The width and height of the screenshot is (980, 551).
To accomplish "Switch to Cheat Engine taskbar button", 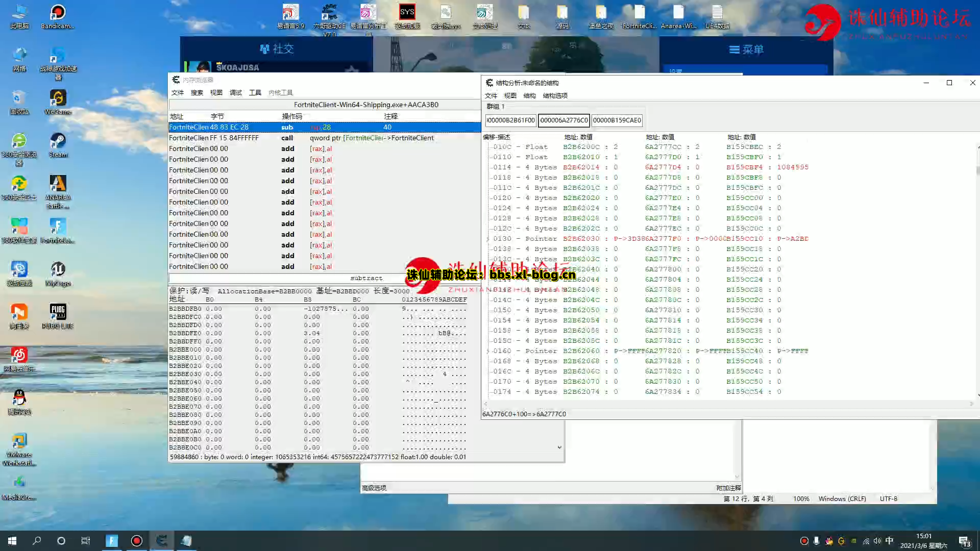I will coord(162,541).
